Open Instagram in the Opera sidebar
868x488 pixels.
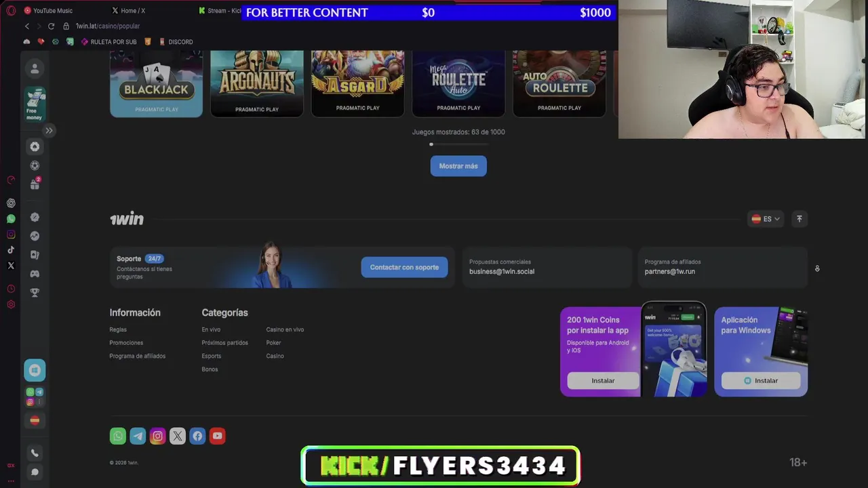click(11, 235)
